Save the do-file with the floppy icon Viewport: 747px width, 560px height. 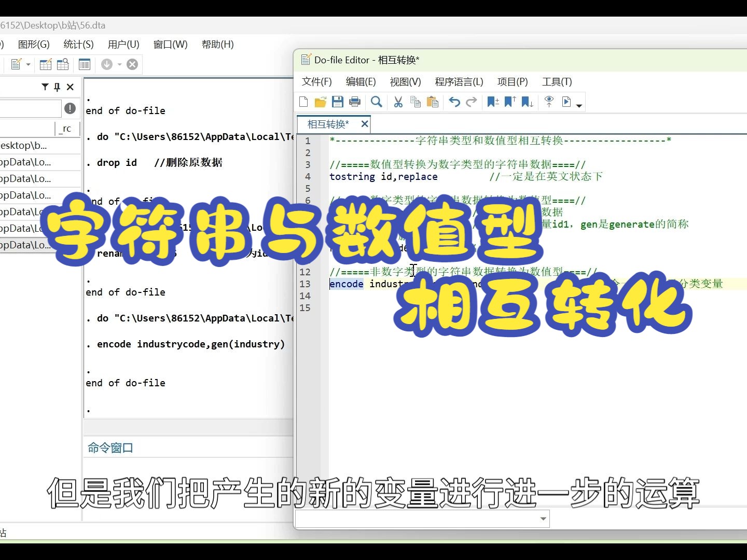(x=338, y=102)
